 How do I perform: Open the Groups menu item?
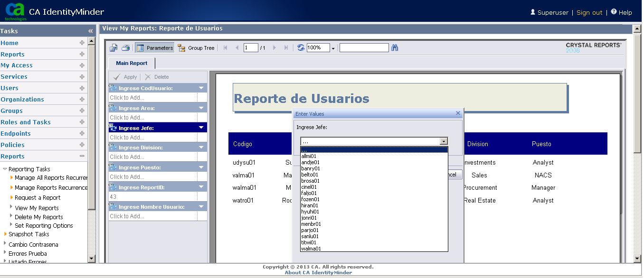pos(11,111)
